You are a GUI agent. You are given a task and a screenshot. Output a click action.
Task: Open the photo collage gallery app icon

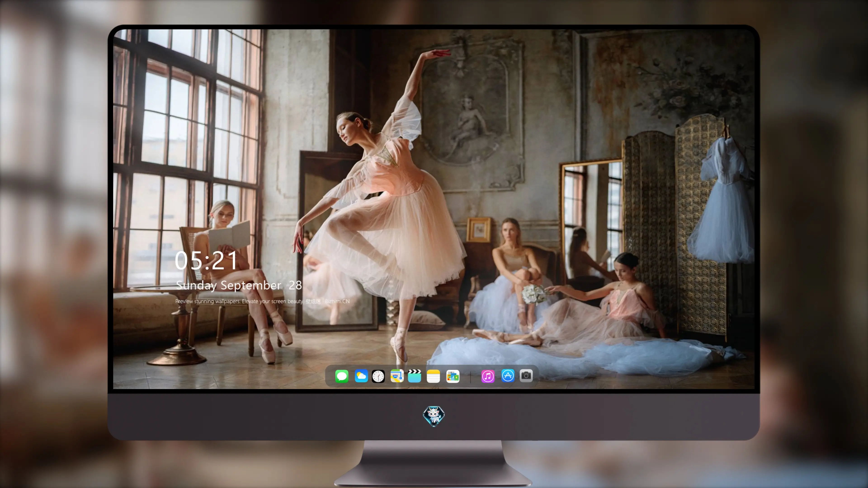(x=453, y=376)
